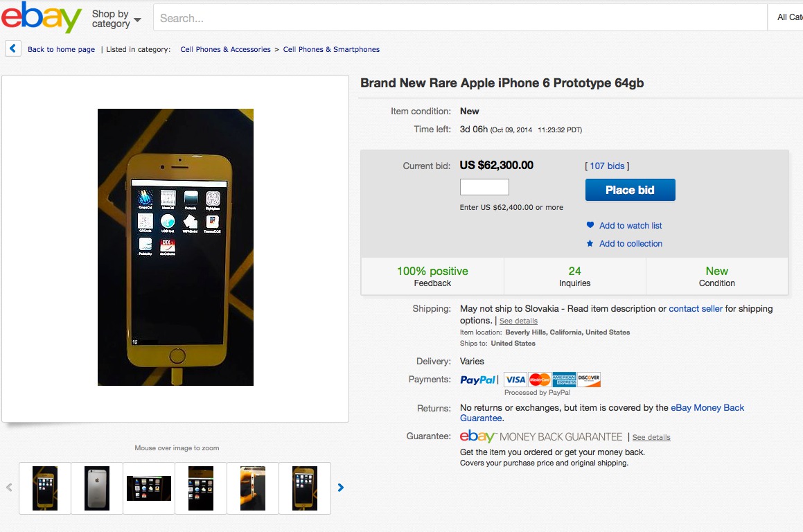Click the bid amount input field
Image resolution: width=803 pixels, height=532 pixels.
(484, 187)
